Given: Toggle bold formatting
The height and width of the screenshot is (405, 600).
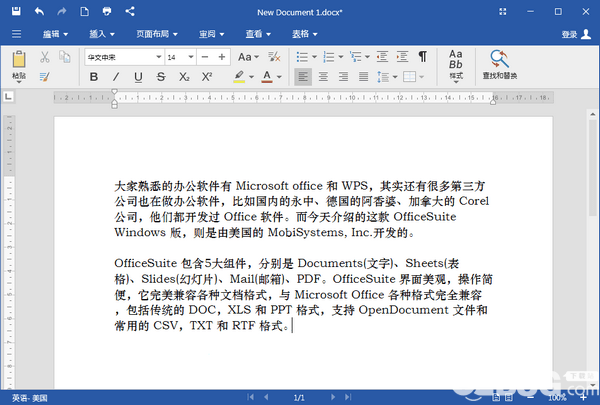Looking at the screenshot, I should [x=93, y=77].
